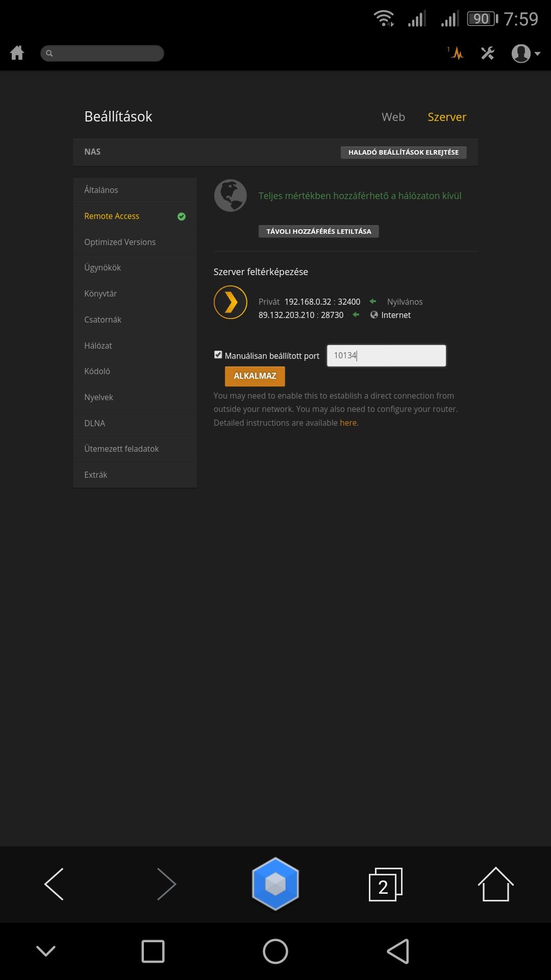
Task: Go to the browser home page icon
Action: point(495,884)
